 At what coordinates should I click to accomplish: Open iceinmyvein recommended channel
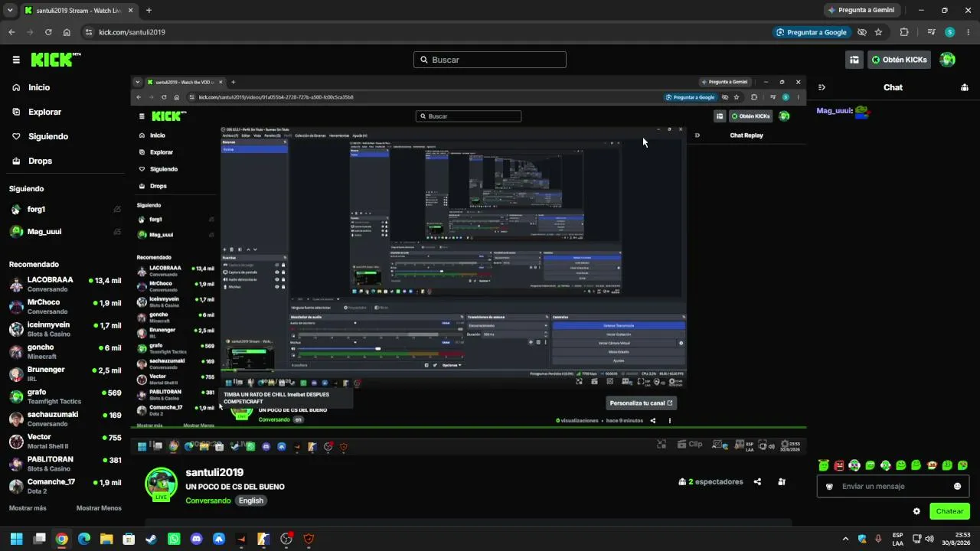pyautogui.click(x=65, y=329)
